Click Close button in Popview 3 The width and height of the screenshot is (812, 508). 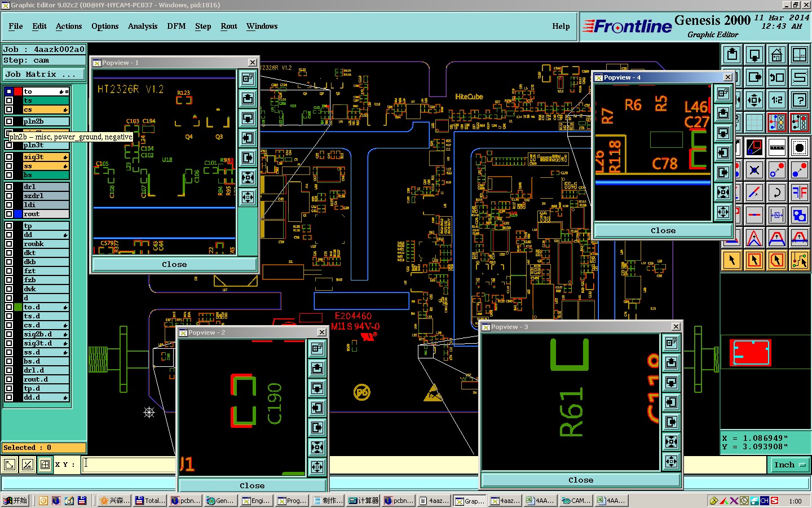click(581, 480)
